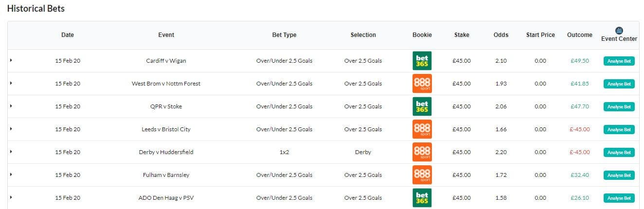Screen dimensions: 644x209
Task: Click bet365 logo in Cardiff v Wigan row
Action: click(422, 61)
